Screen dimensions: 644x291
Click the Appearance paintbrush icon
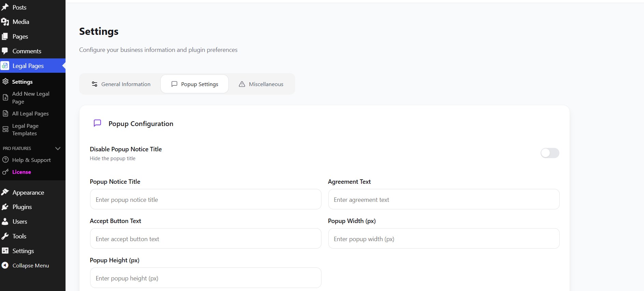coord(5,192)
